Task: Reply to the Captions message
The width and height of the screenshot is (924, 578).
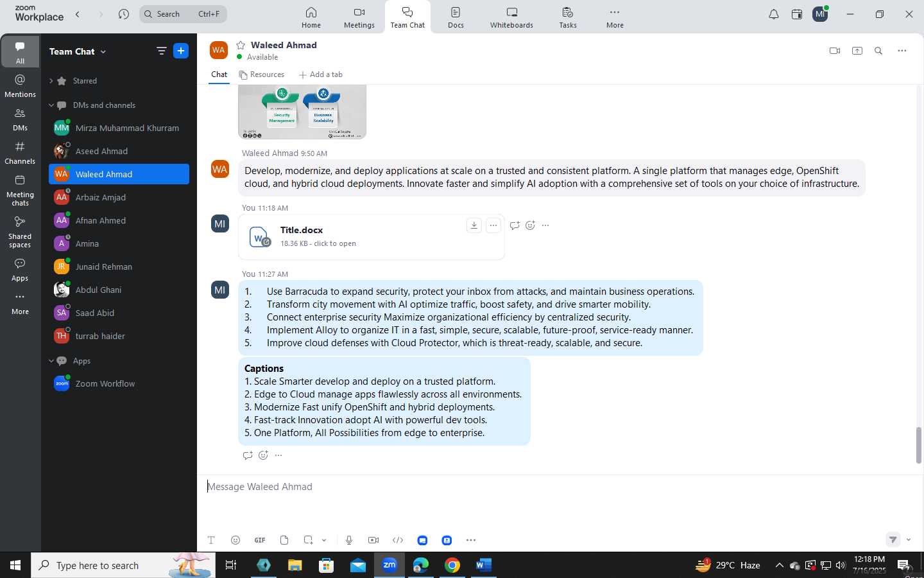Action: point(248,455)
